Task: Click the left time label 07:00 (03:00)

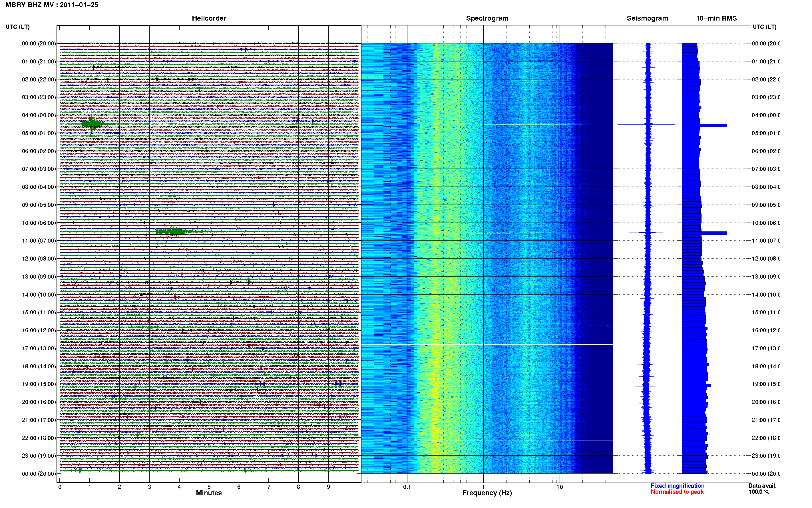Action: pos(39,169)
